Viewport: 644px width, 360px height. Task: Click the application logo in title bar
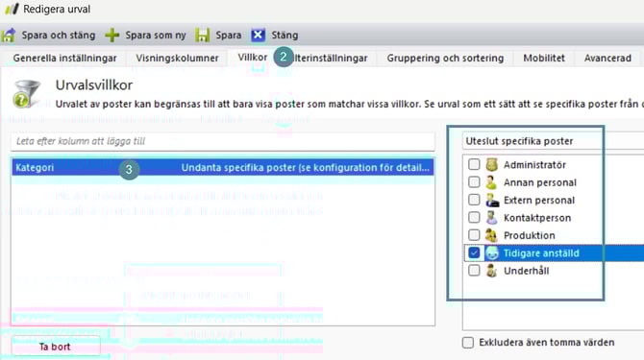12,9
